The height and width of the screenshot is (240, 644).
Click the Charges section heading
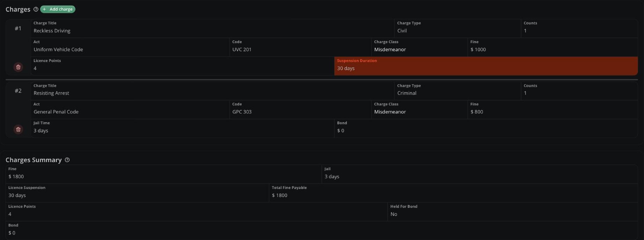pyautogui.click(x=18, y=9)
